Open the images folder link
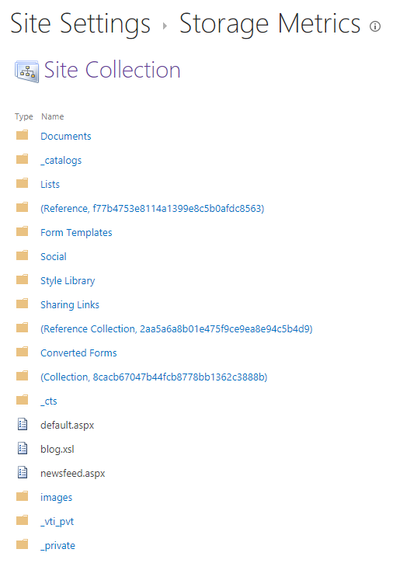 tap(56, 498)
